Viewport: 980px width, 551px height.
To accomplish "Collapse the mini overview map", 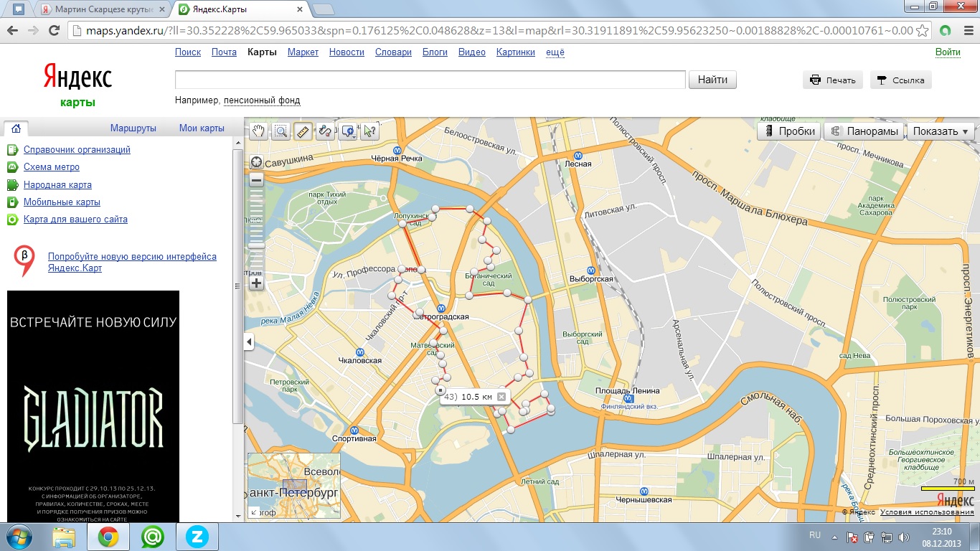I will point(253,512).
